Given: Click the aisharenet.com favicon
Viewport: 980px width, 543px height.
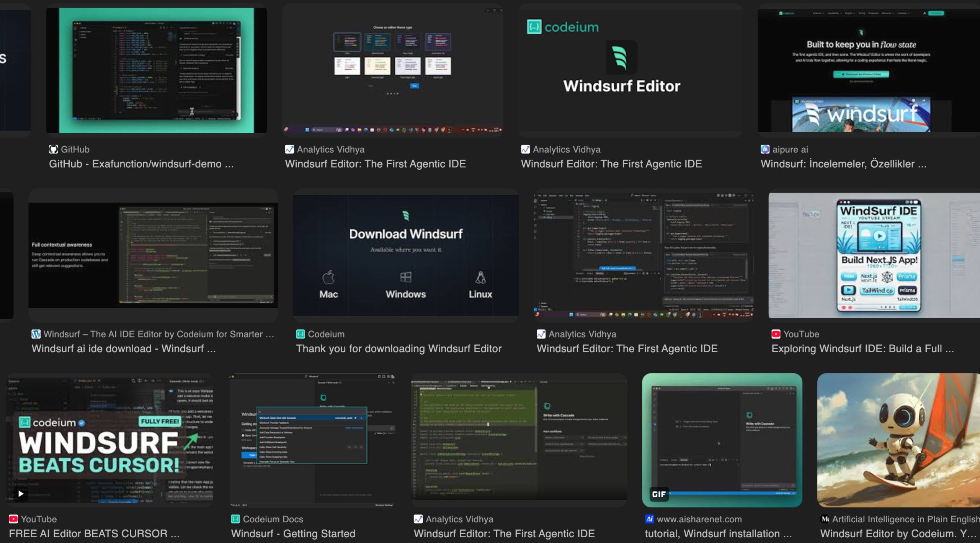Looking at the screenshot, I should coord(649,519).
